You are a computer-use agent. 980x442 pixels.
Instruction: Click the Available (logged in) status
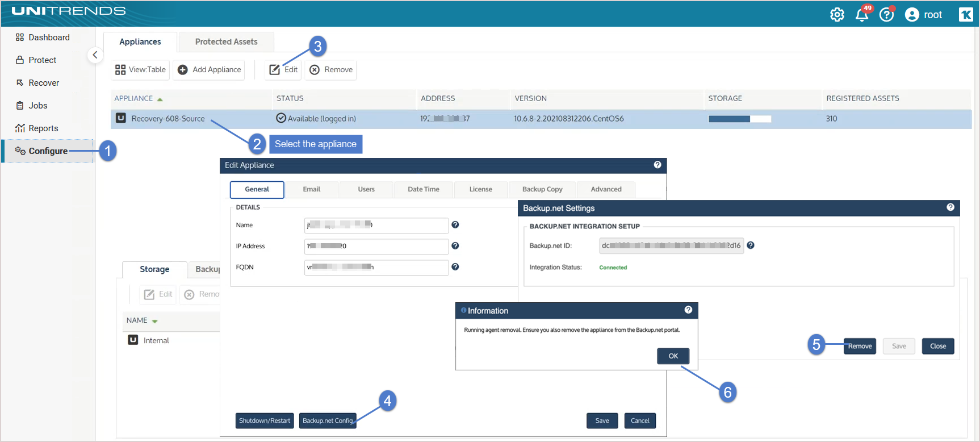coord(316,119)
